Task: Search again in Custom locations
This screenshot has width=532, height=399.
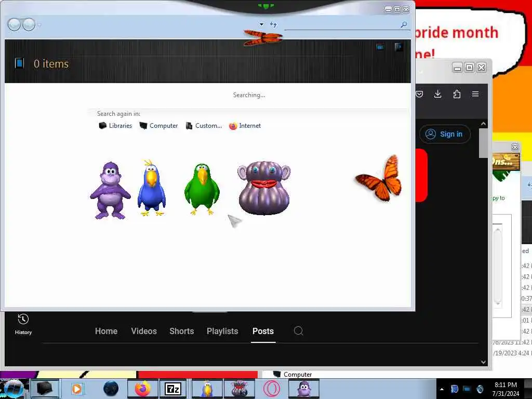Action: click(x=204, y=126)
